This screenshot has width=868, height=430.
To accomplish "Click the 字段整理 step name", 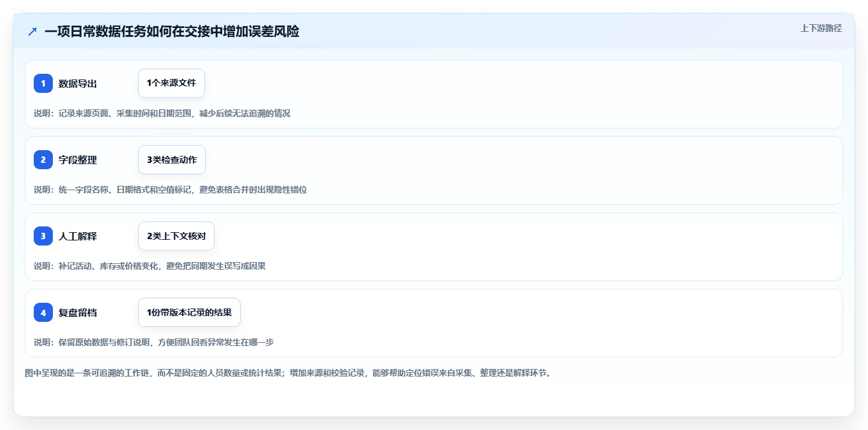I will coord(78,160).
